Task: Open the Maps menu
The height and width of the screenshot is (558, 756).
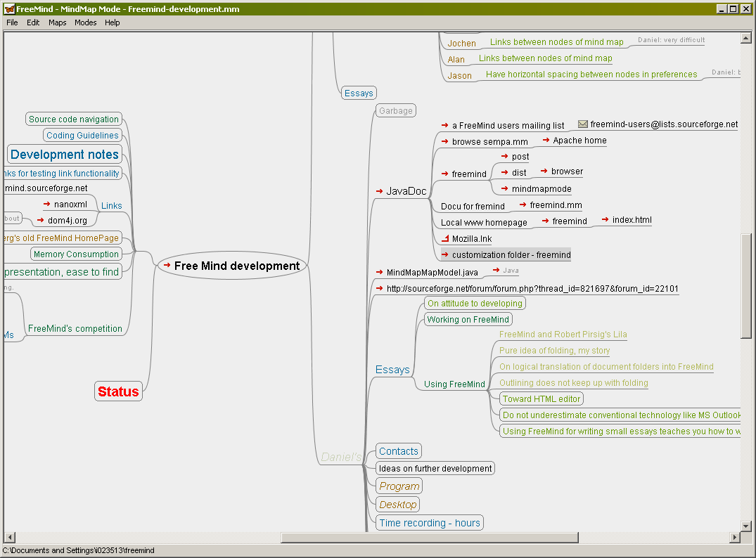Action: (58, 22)
